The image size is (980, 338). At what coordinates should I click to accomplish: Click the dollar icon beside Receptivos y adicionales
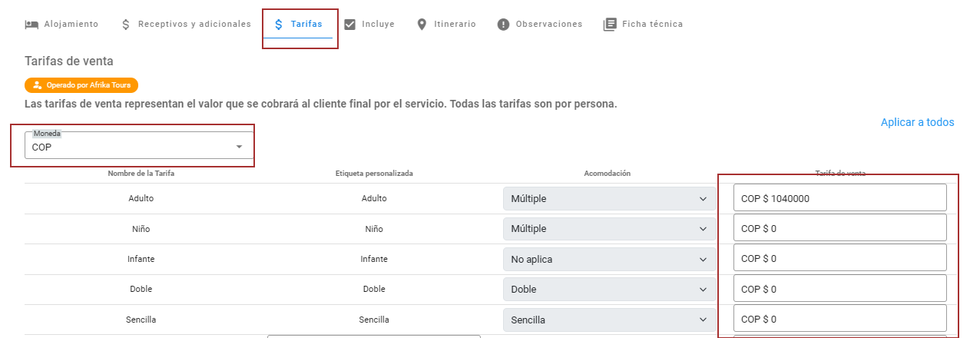click(x=126, y=25)
